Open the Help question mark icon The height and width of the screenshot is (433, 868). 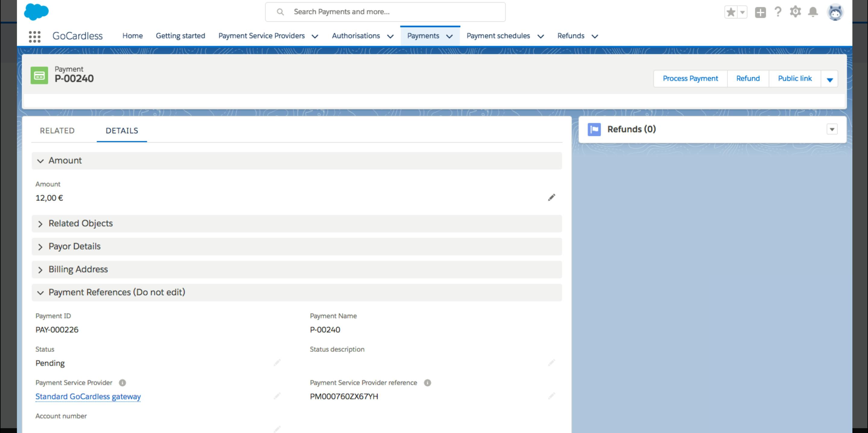[778, 12]
